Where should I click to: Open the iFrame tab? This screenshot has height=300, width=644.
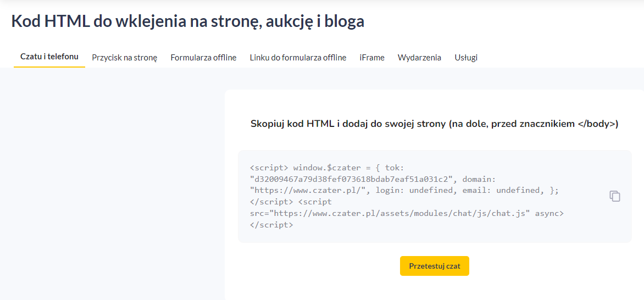(x=371, y=58)
